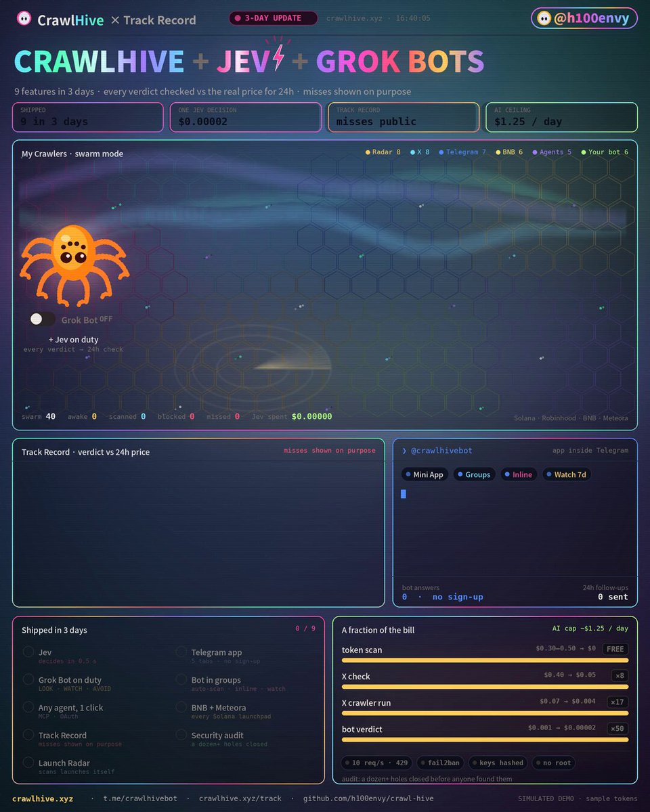This screenshot has width=650, height=812.
Task: Click the Your bot 6 legend entry
Action: point(604,152)
